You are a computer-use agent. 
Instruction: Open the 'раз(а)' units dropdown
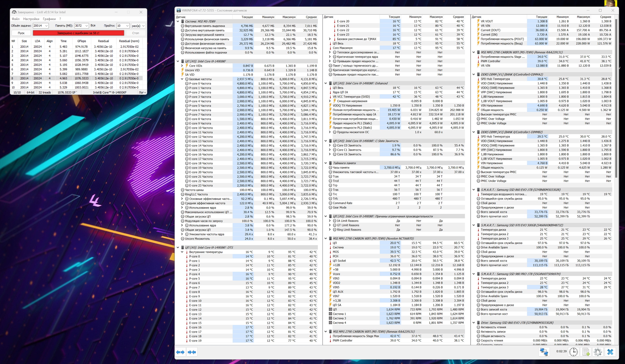[143, 26]
